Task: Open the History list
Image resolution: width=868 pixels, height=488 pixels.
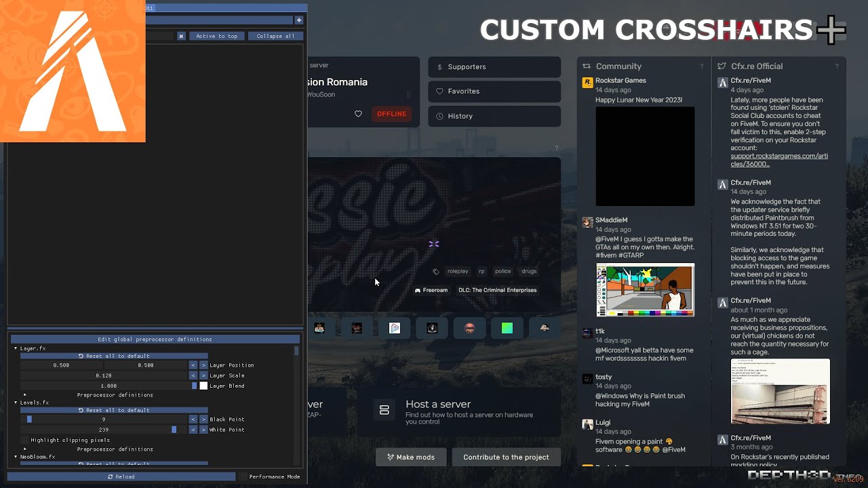Action: point(494,116)
